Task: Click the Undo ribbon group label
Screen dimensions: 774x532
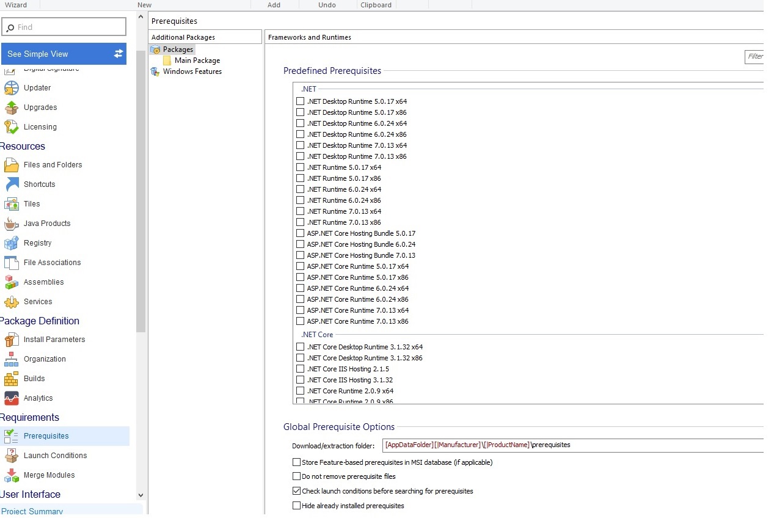Action: (327, 5)
